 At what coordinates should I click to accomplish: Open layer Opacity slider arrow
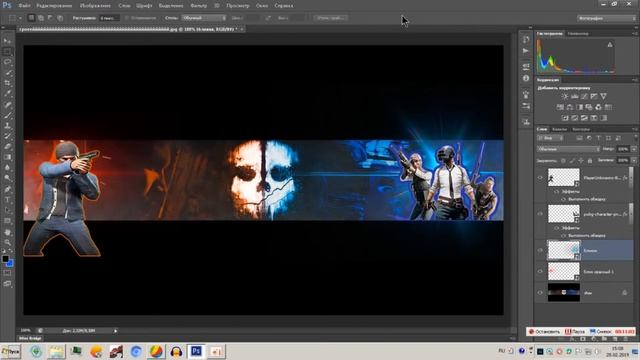pyautogui.click(x=634, y=149)
